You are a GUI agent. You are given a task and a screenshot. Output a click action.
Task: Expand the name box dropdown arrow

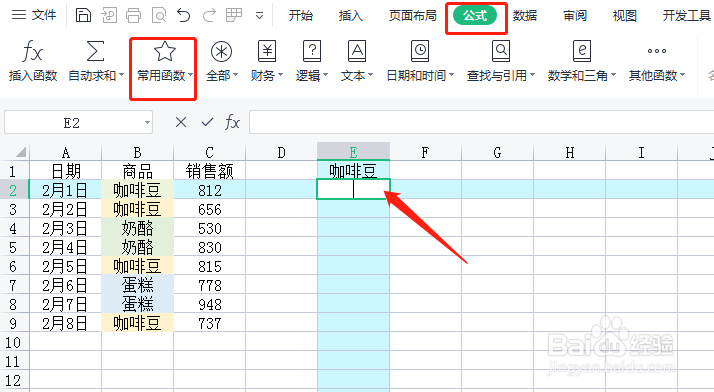pyautogui.click(x=147, y=122)
